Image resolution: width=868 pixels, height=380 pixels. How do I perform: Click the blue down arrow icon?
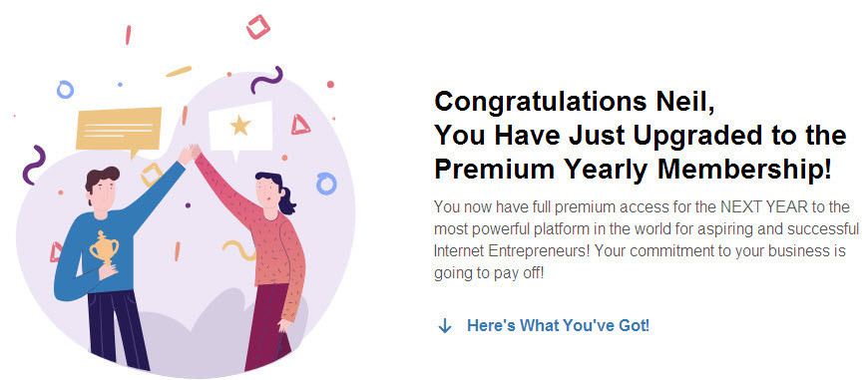(445, 326)
